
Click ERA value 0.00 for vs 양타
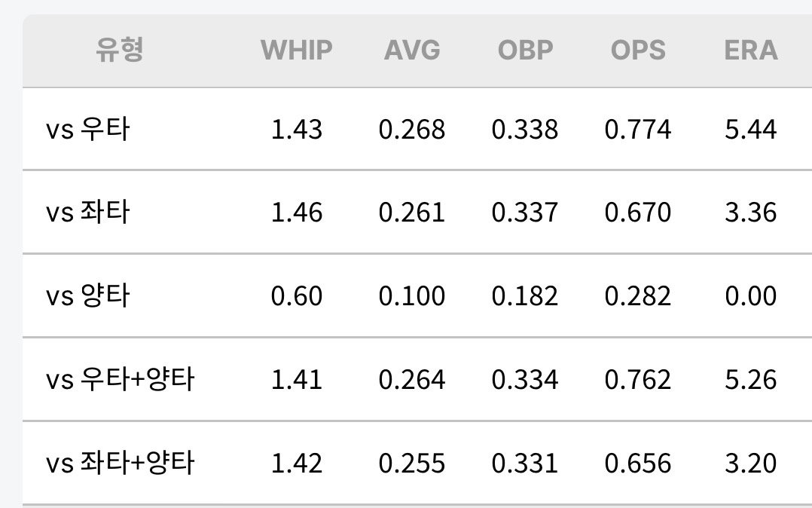click(751, 296)
